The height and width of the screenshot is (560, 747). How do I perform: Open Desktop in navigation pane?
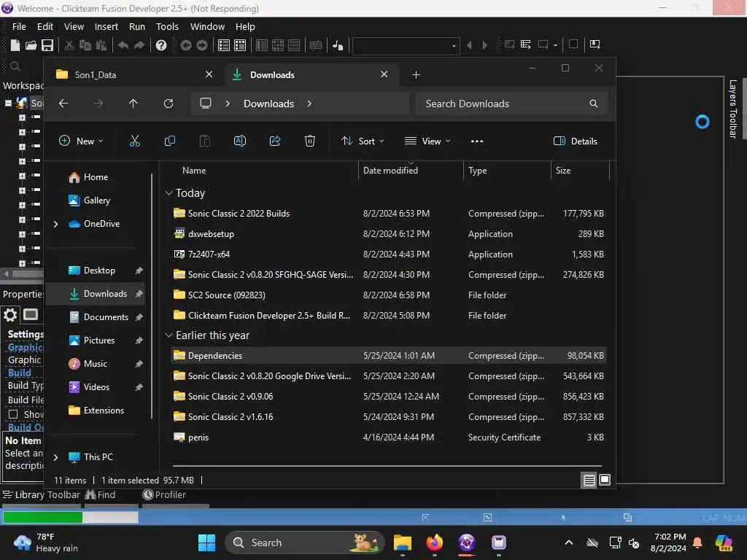(98, 271)
